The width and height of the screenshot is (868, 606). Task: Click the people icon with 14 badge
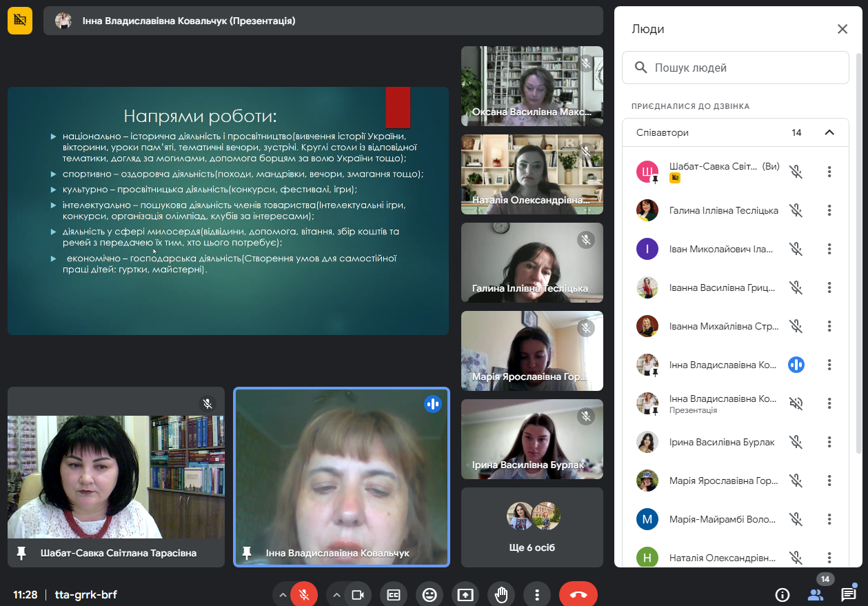[816, 594]
